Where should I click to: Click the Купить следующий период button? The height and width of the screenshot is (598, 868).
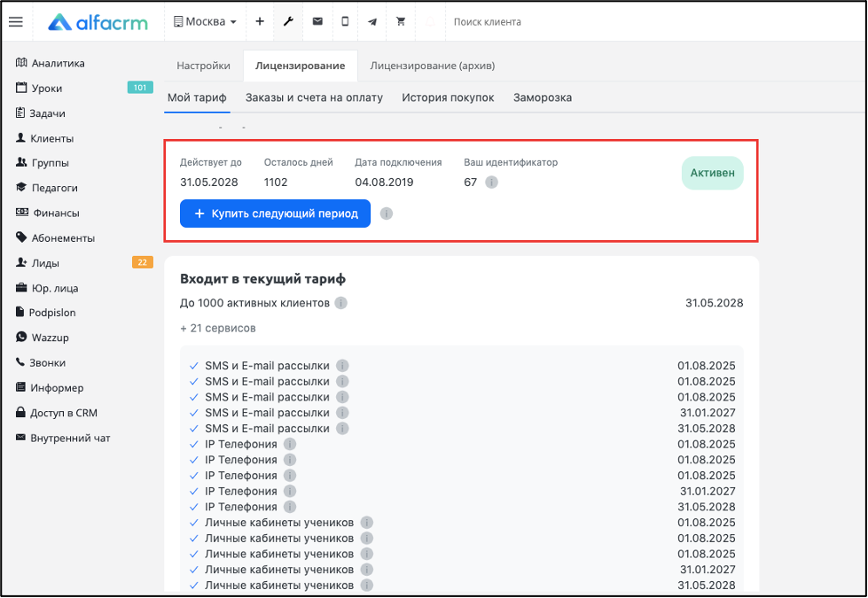275,214
